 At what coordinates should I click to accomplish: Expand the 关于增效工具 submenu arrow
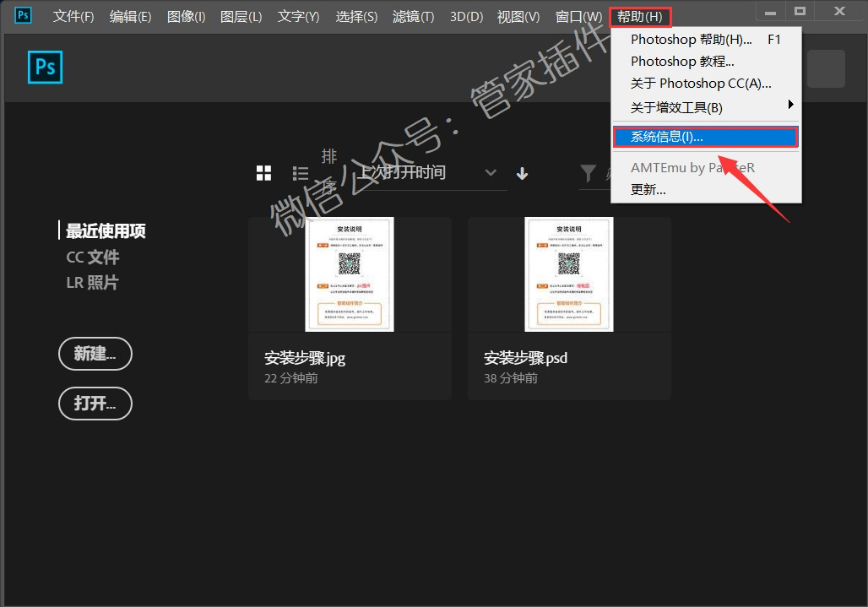[x=790, y=105]
